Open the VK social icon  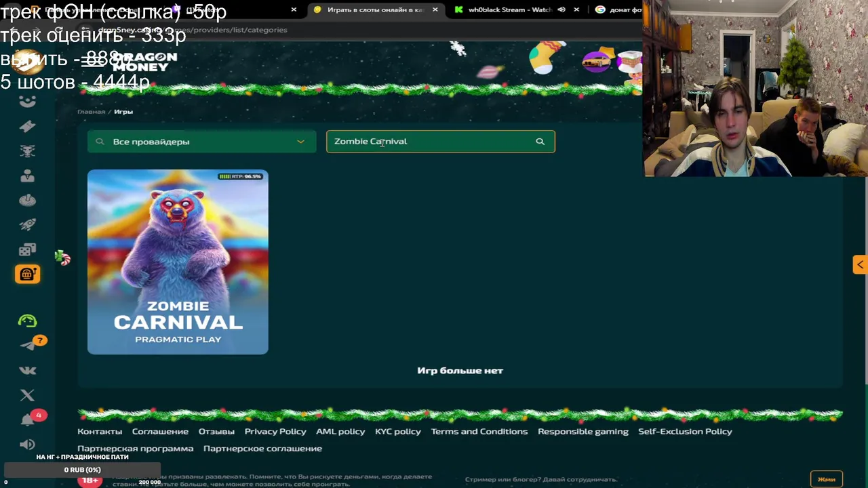click(27, 370)
